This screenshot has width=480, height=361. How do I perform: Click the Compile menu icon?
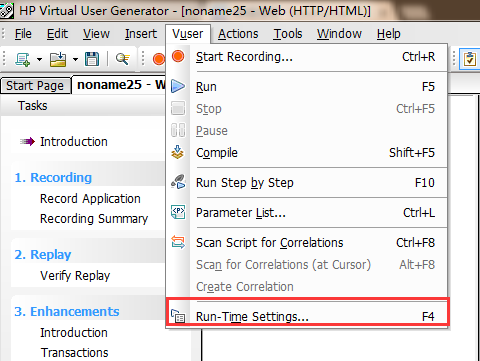(178, 152)
